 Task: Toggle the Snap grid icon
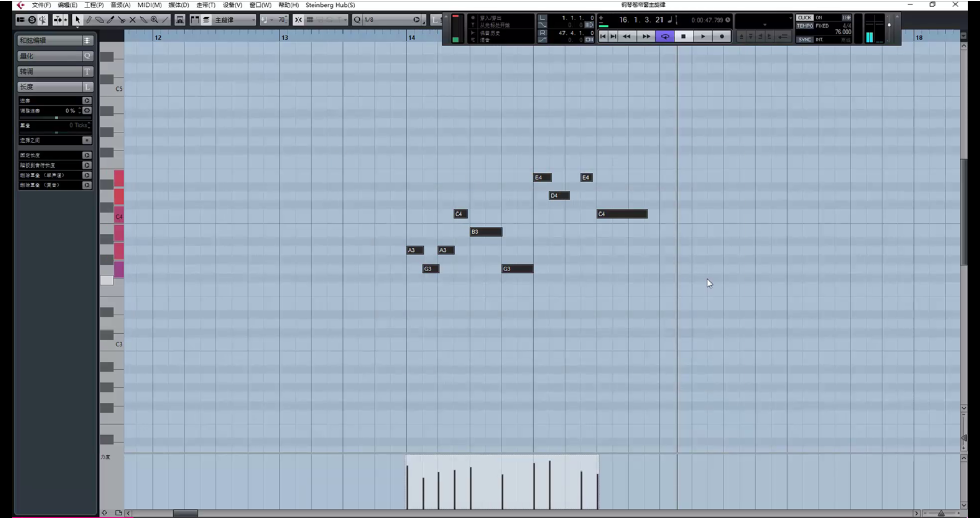click(310, 20)
